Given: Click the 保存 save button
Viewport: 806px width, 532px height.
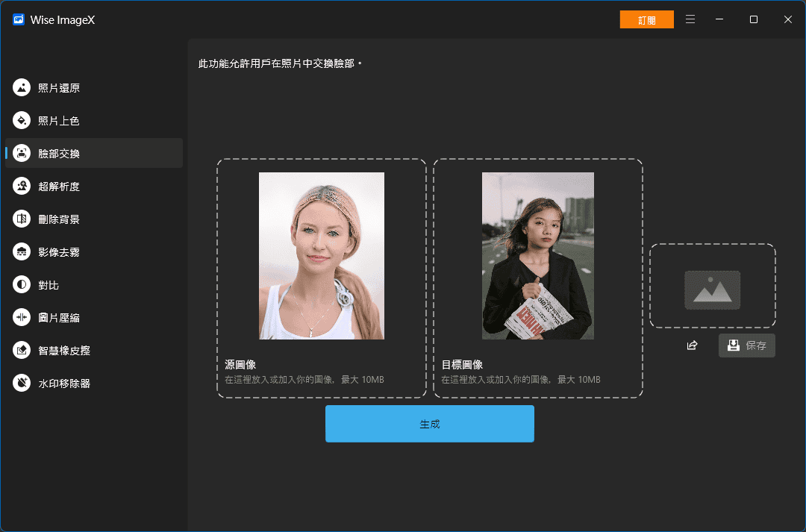Looking at the screenshot, I should click(x=746, y=345).
